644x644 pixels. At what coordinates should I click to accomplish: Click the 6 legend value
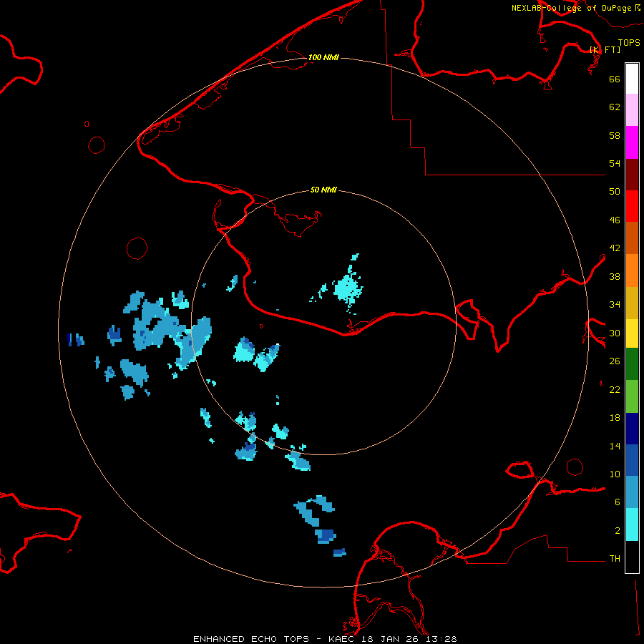pyautogui.click(x=618, y=502)
